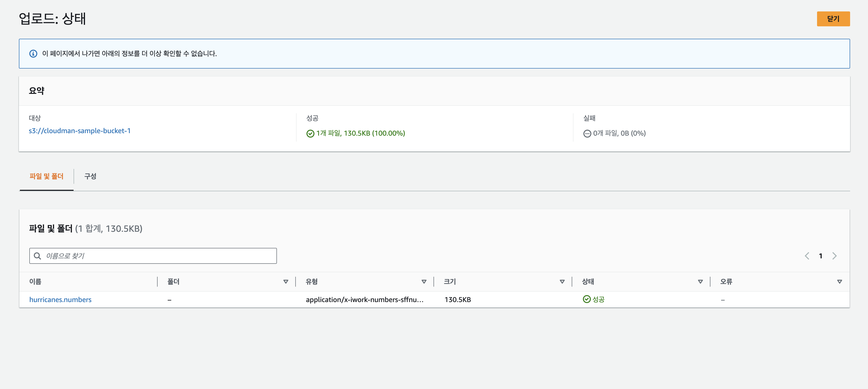Click the search magnifier icon
This screenshot has width=868, height=389.
(37, 256)
